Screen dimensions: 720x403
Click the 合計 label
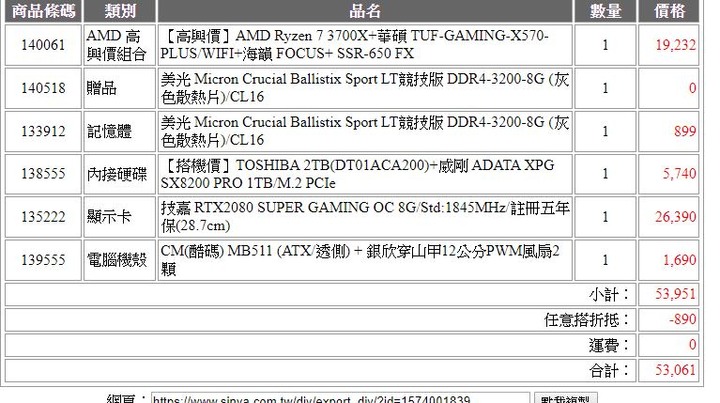[x=609, y=370]
